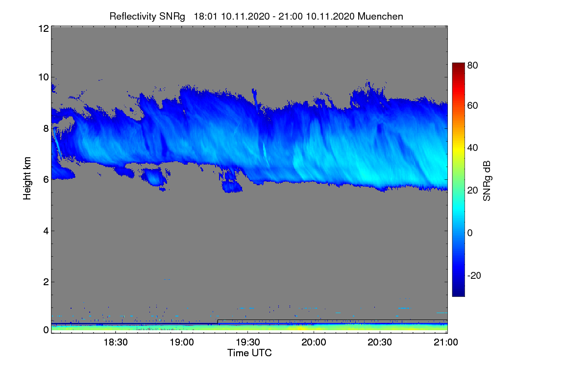The width and height of the screenshot is (588, 392).
Task: Click the 19:00 time tick label
Action: point(182,343)
